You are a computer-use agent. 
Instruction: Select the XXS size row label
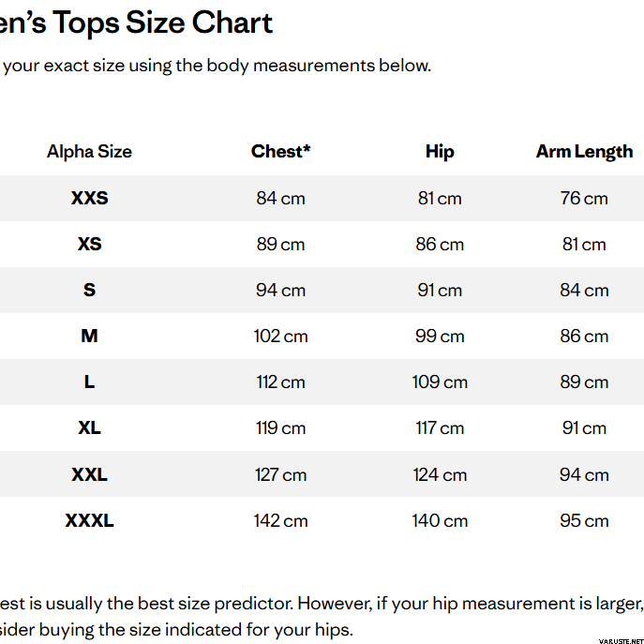point(90,198)
